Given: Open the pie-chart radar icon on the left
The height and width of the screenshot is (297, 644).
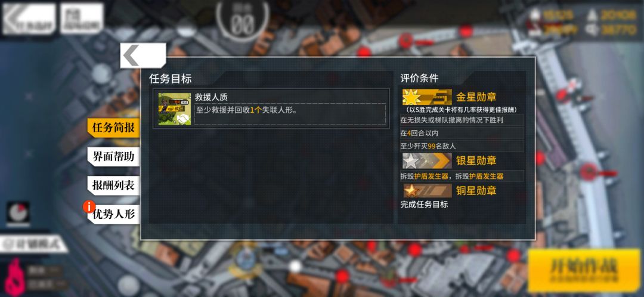Looking at the screenshot, I should tap(18, 212).
